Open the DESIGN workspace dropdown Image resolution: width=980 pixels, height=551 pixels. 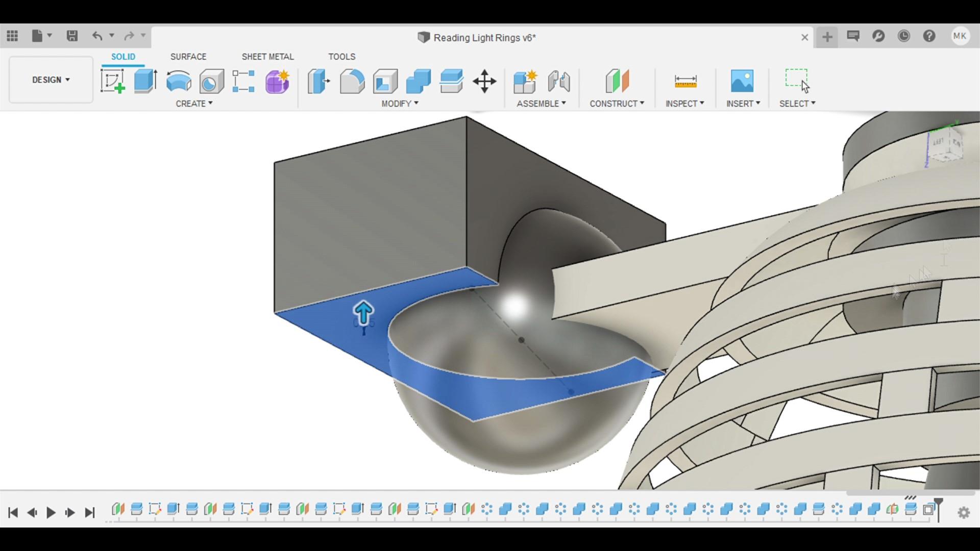tap(51, 80)
